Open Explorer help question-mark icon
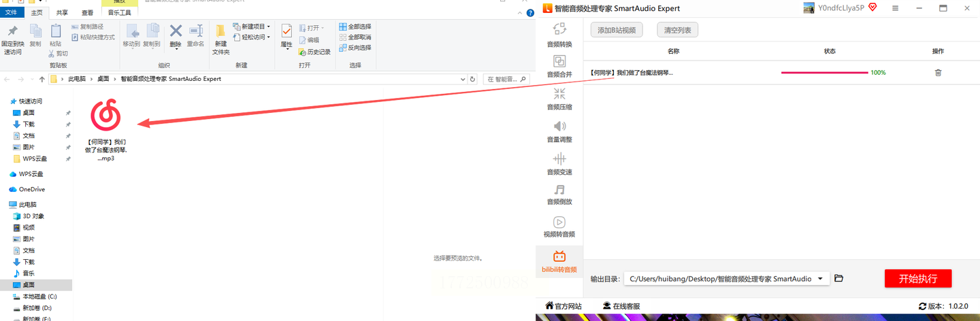 point(530,13)
